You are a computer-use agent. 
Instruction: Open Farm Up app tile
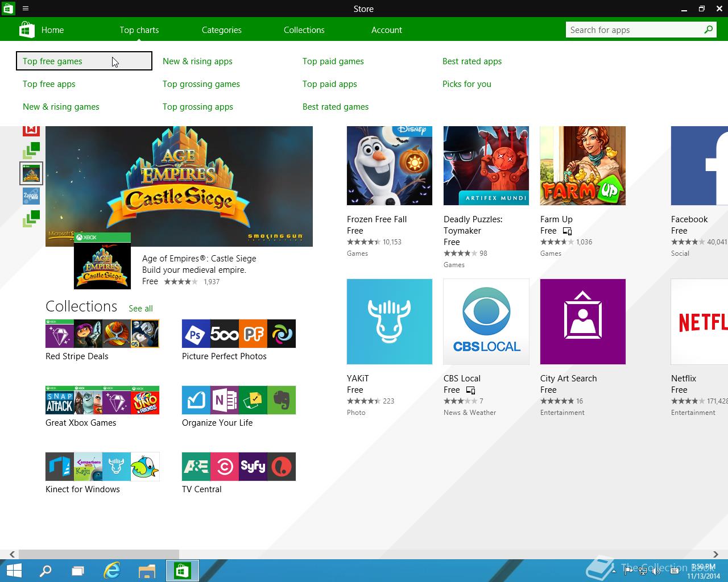coord(583,165)
